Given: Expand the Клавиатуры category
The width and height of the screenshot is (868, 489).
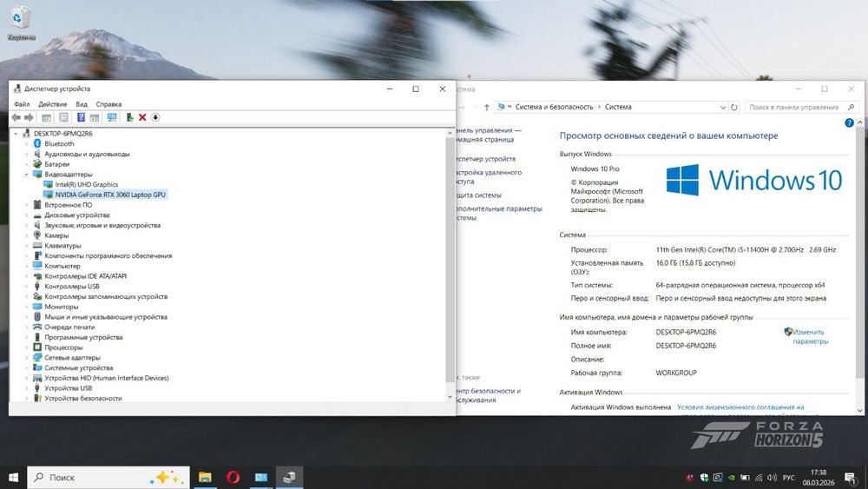Looking at the screenshot, I should coord(26,245).
